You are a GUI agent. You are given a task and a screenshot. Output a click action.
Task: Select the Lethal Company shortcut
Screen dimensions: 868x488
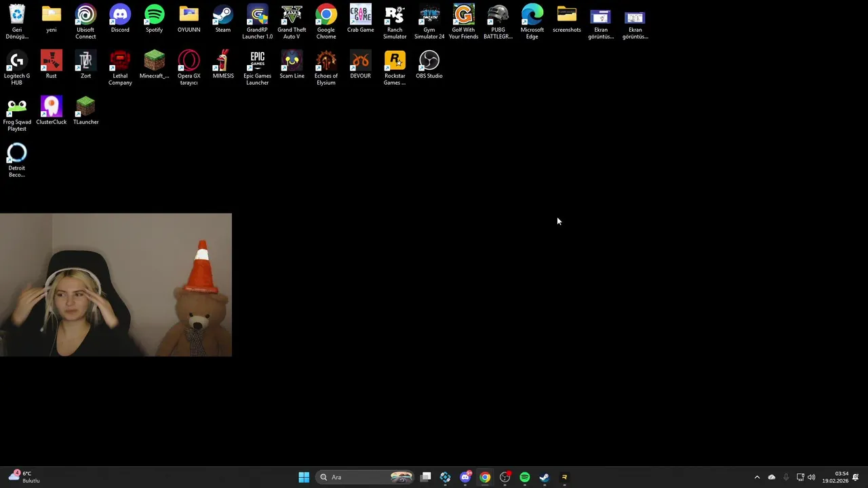click(120, 68)
